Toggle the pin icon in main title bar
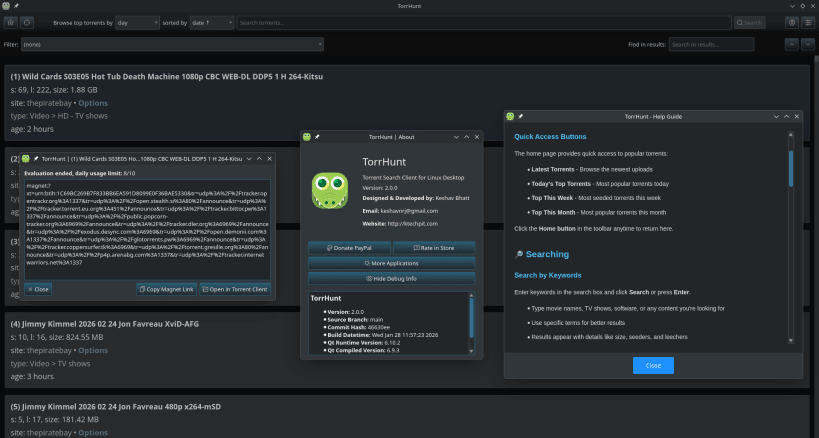This screenshot has height=438, width=819. click(16, 6)
